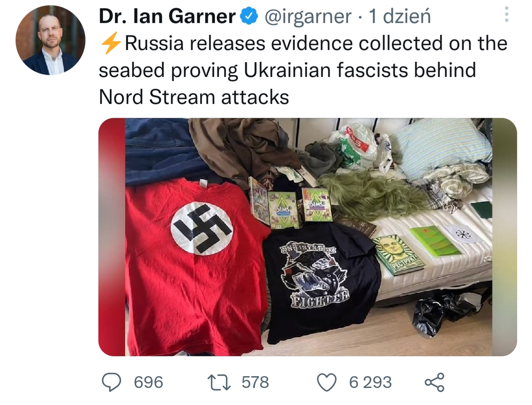Click the blue verified badge
This screenshot has height=405, width=532.
pyautogui.click(x=249, y=16)
